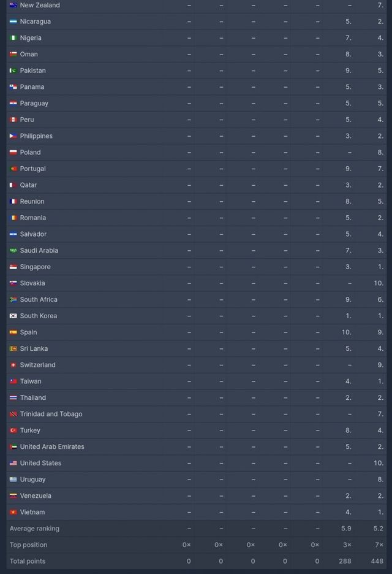Click the Total points value 288
This screenshot has height=574, width=392.
pos(344,561)
